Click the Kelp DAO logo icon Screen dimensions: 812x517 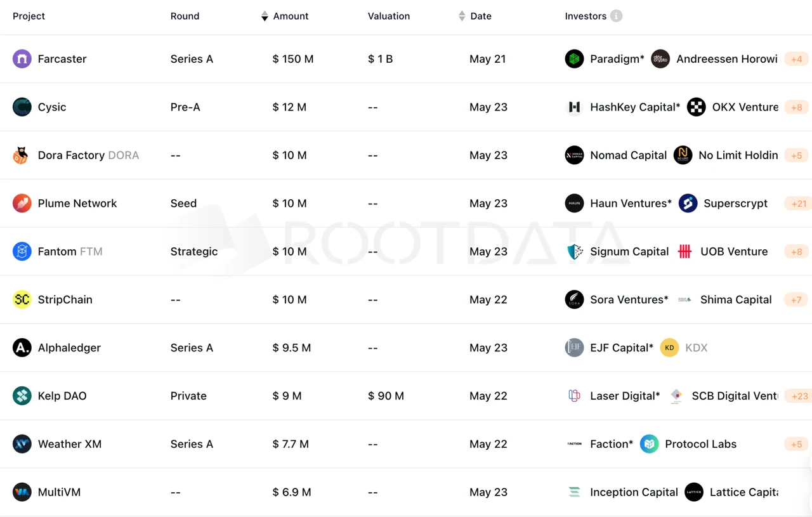pos(22,396)
